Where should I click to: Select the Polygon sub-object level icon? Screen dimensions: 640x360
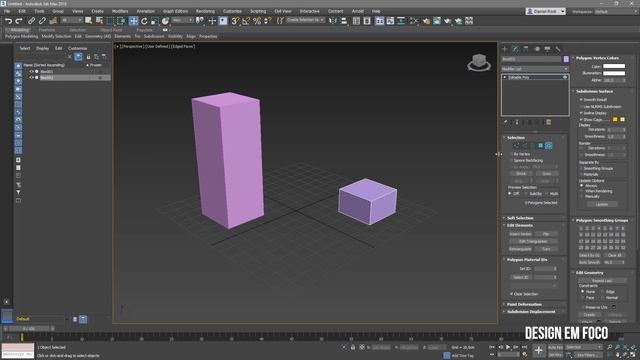pos(540,146)
